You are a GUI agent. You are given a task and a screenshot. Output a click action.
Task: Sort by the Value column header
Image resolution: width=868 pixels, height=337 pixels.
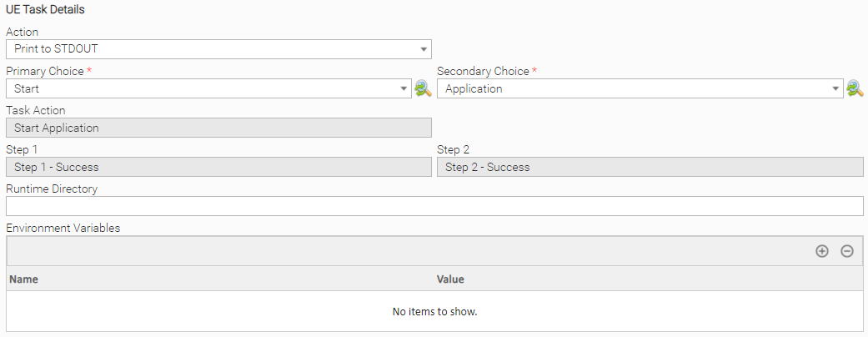click(x=450, y=279)
